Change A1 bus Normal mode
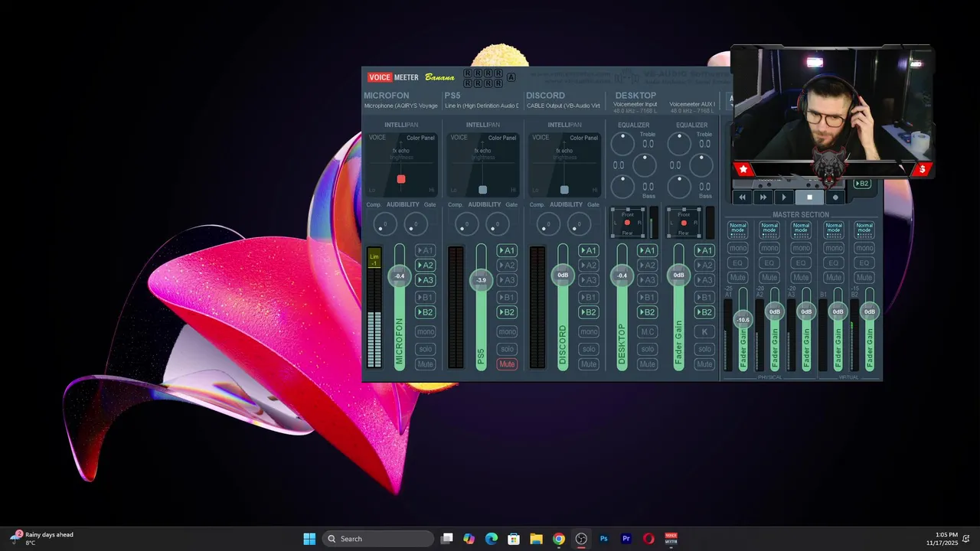 click(738, 230)
